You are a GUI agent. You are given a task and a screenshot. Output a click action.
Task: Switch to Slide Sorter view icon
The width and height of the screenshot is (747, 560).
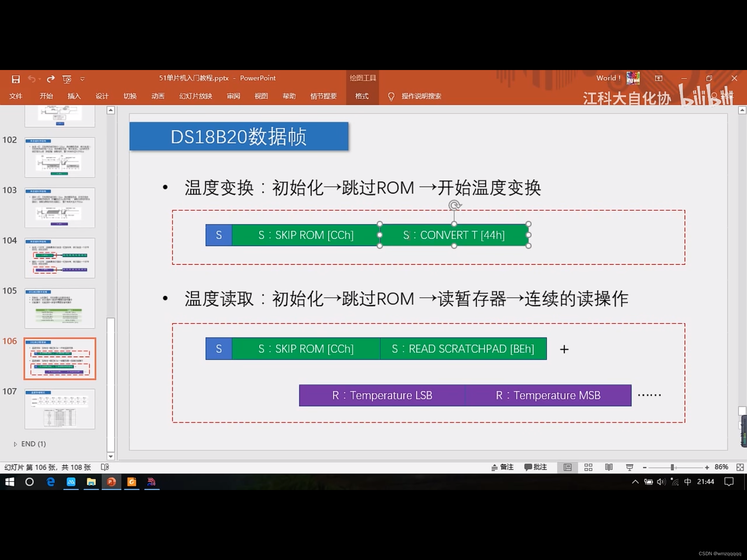(588, 467)
